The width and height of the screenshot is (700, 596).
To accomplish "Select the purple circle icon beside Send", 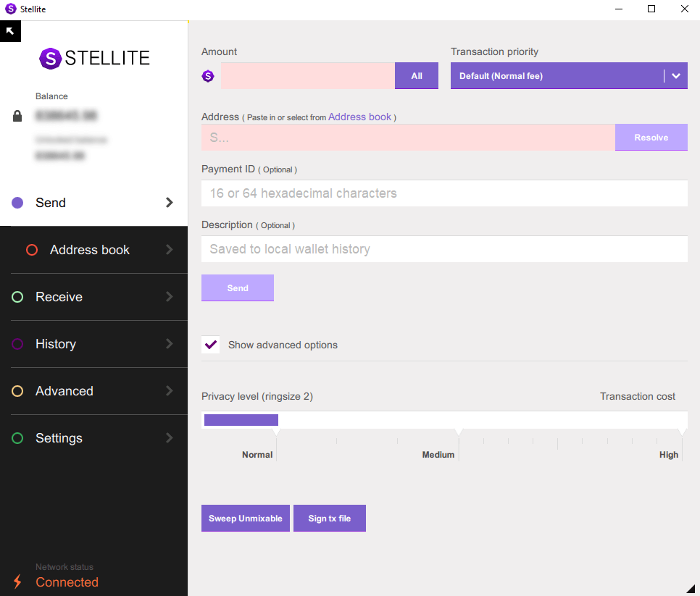I will click(x=17, y=203).
